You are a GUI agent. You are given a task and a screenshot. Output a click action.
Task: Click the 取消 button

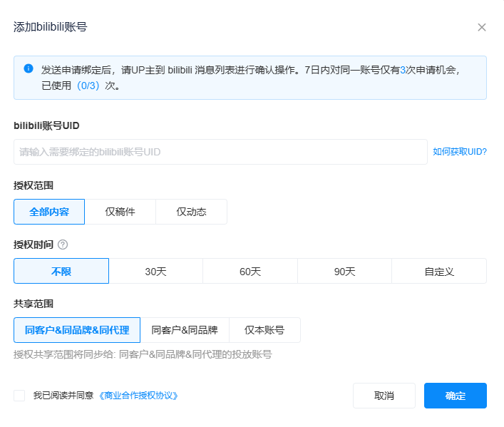[x=384, y=396]
